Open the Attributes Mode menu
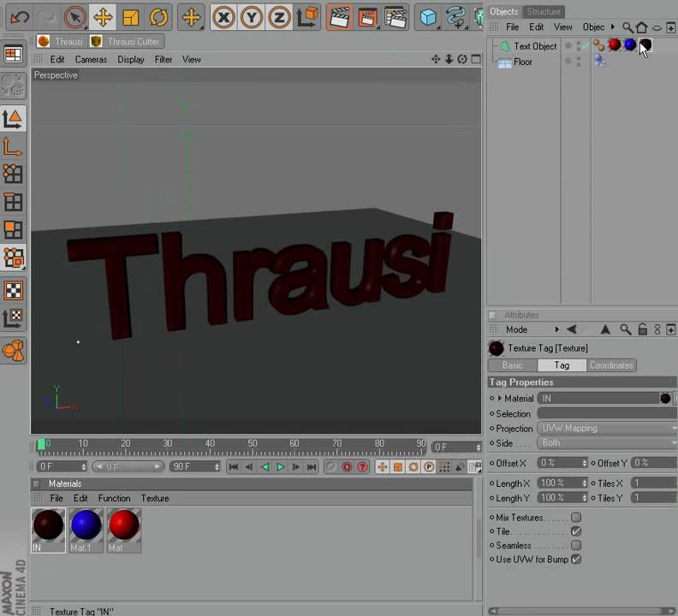 tap(516, 330)
